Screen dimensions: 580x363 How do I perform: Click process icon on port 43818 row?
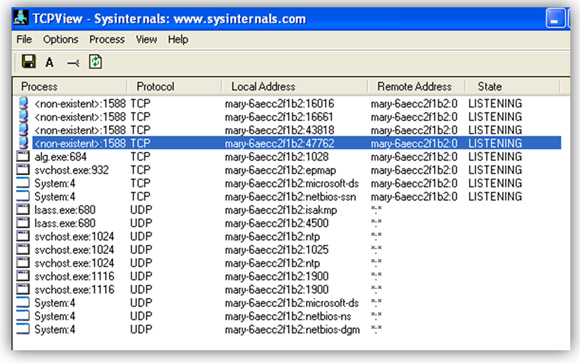[x=23, y=130]
